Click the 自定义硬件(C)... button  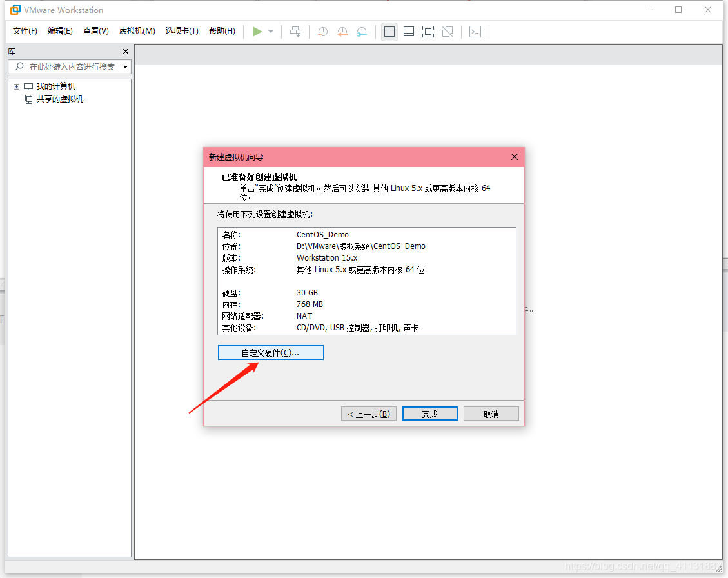click(x=271, y=353)
